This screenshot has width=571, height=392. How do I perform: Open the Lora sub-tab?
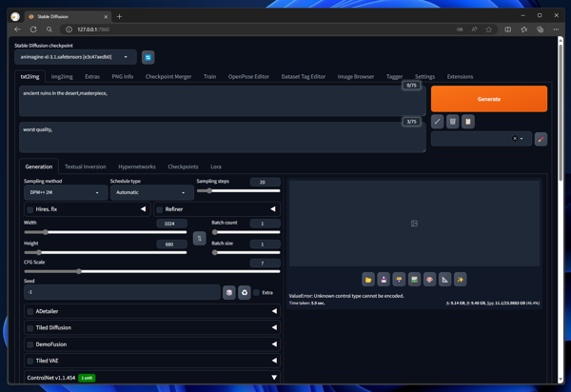216,167
